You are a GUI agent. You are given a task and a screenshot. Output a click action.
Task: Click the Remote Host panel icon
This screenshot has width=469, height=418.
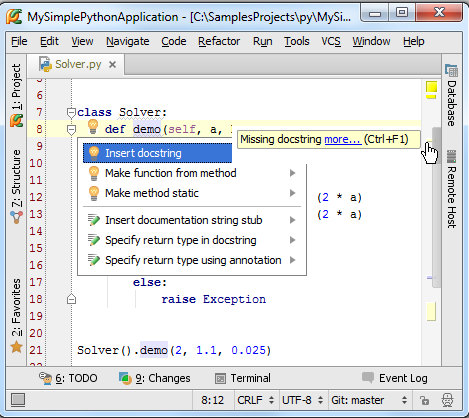pyautogui.click(x=451, y=157)
